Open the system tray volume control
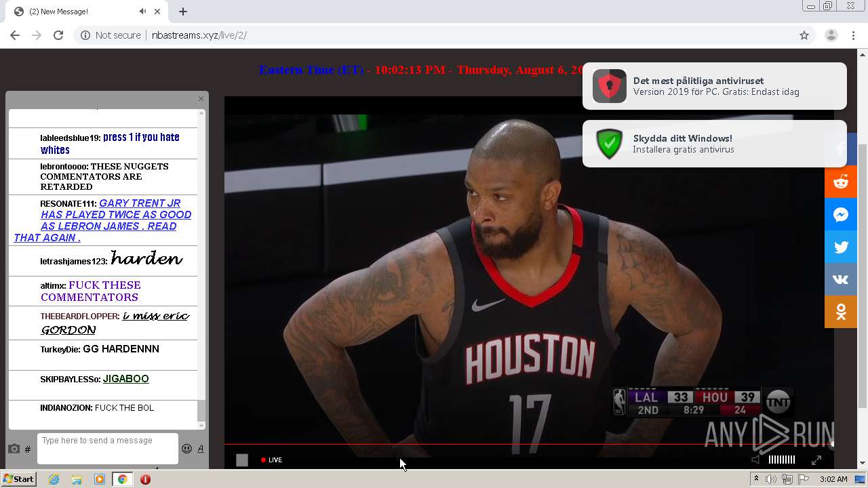The width and height of the screenshot is (868, 488). coord(771,479)
